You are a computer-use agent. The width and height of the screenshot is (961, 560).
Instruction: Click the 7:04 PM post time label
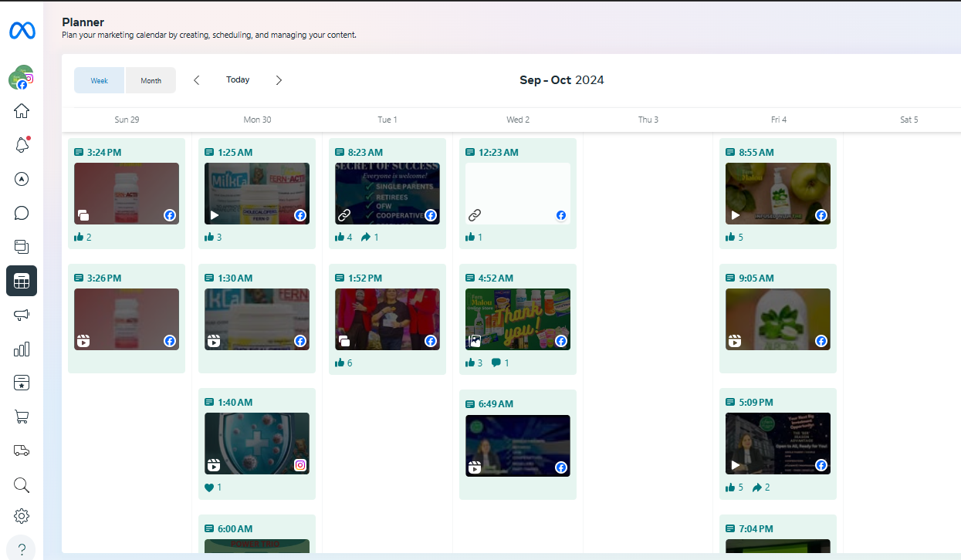(756, 529)
